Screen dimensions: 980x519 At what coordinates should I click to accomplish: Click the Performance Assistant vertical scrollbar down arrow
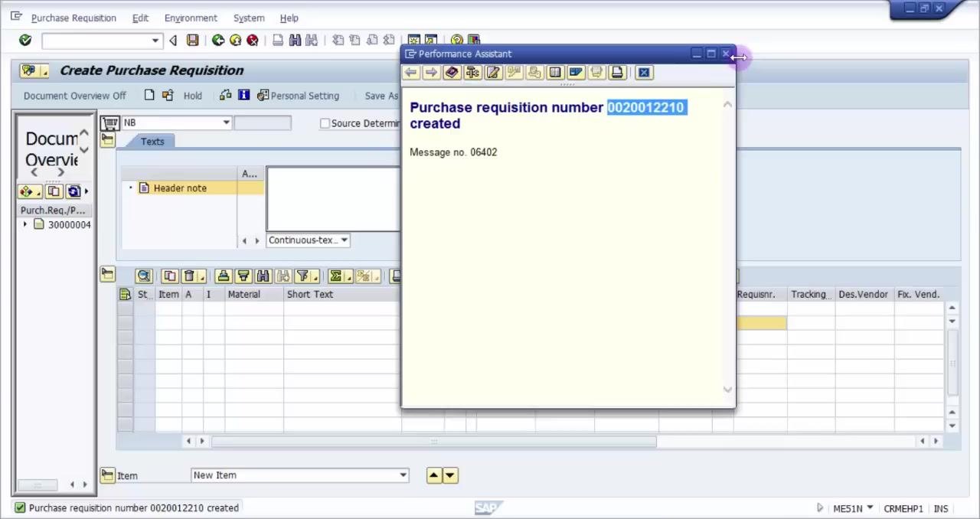click(727, 389)
